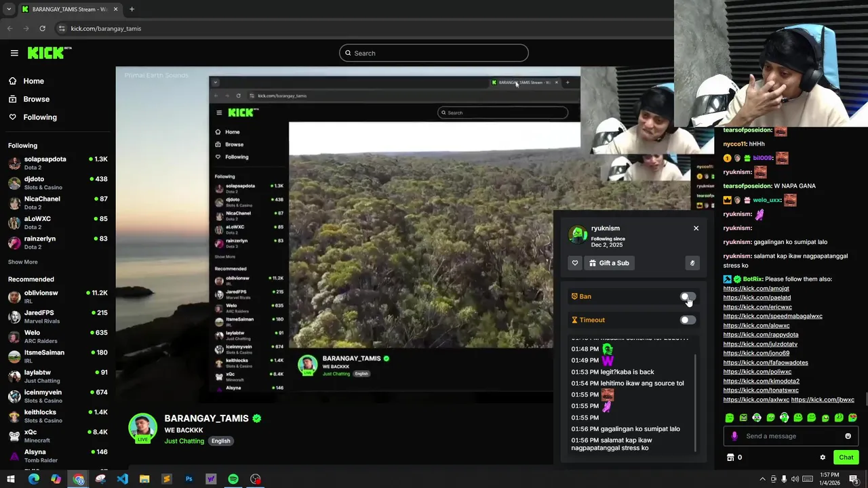
Task: Open JaredFPS recommended channel
Action: click(58, 317)
